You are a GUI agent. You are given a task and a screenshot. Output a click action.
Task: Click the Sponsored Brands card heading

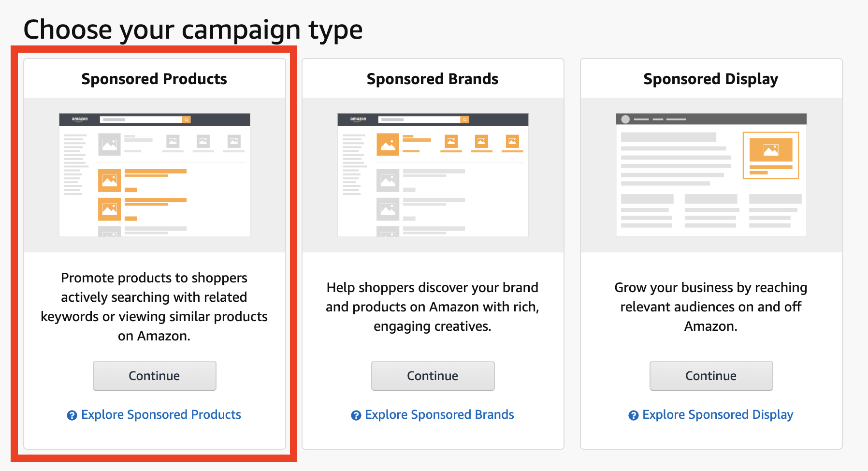coord(433,79)
